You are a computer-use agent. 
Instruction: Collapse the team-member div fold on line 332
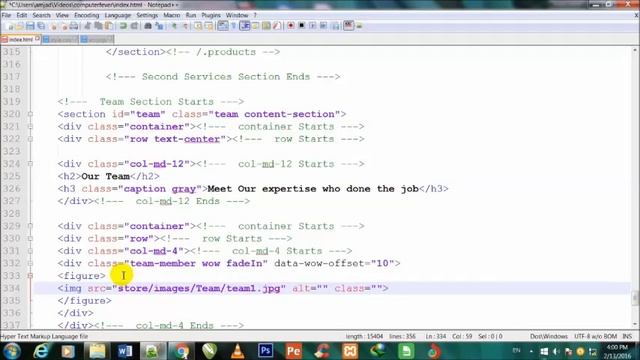click(30, 263)
